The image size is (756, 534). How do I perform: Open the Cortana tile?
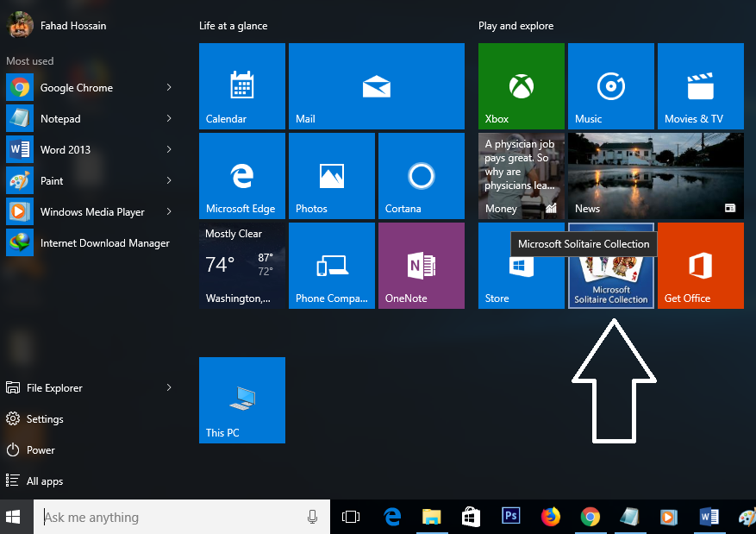click(421, 176)
